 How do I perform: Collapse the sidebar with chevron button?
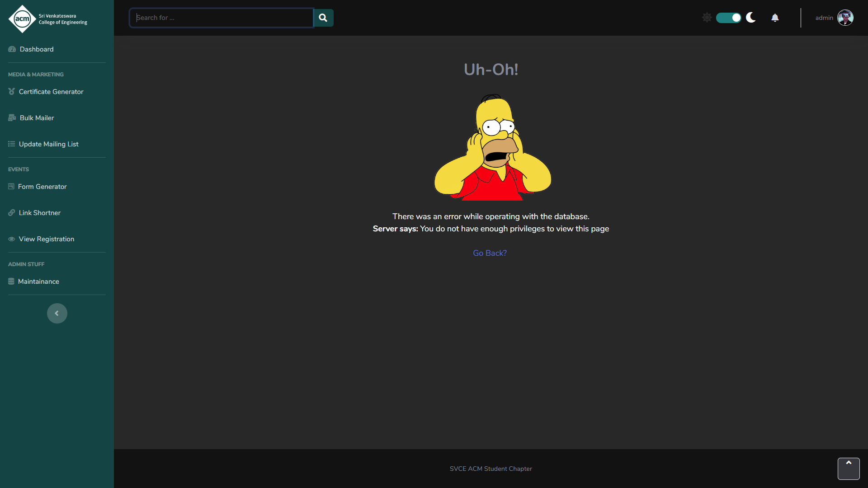pos(57,313)
